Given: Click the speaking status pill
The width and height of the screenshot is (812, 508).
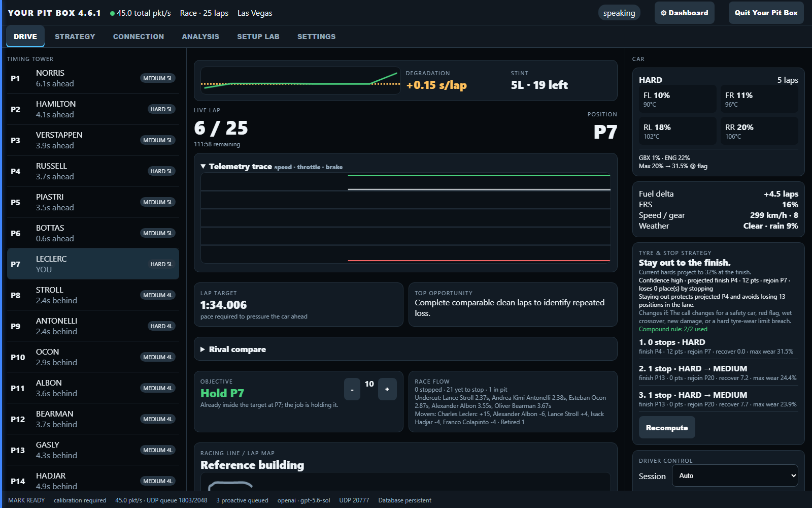Looking at the screenshot, I should (619, 13).
